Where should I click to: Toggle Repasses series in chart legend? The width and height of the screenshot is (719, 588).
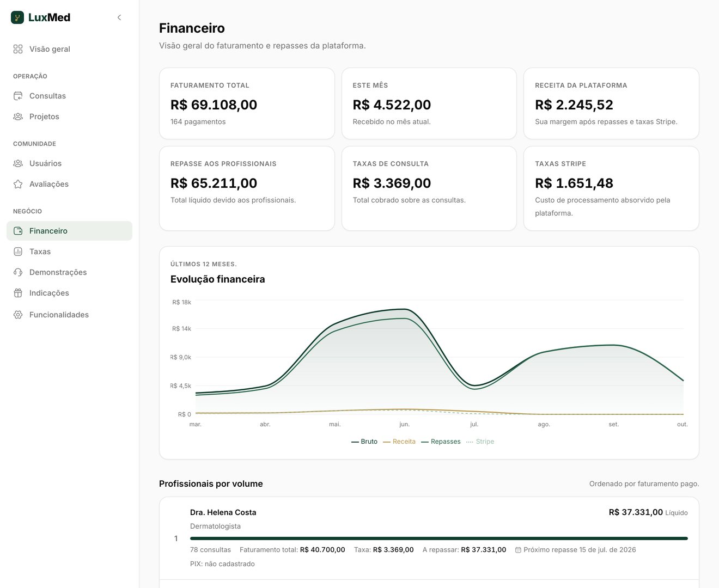pos(441,442)
